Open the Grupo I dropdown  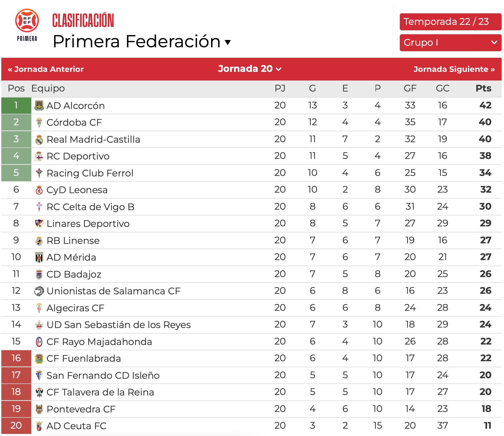tap(450, 43)
